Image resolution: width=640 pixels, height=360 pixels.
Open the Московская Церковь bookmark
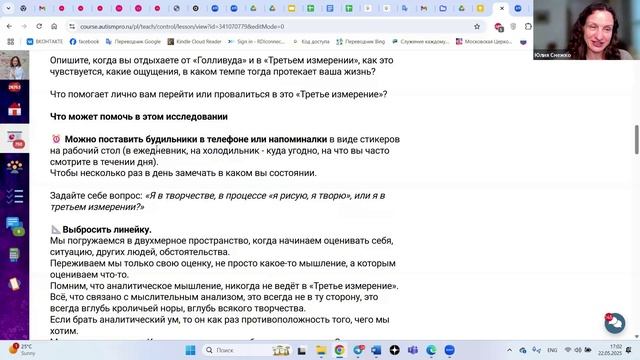click(484, 42)
